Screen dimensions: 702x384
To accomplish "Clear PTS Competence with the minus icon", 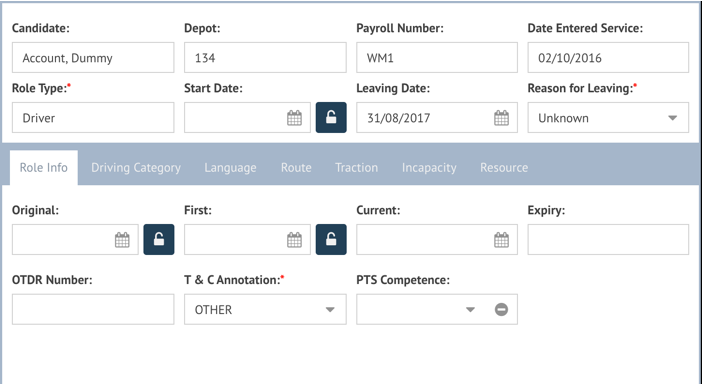I will [x=501, y=309].
